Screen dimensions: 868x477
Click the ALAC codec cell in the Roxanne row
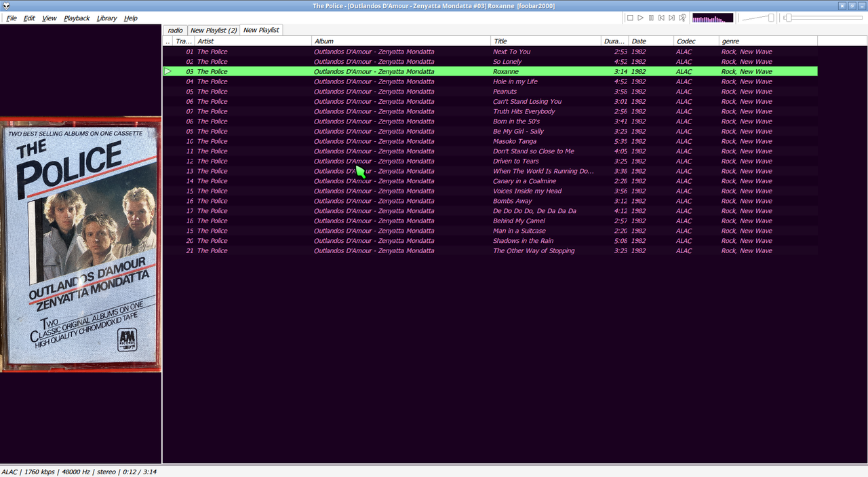(684, 71)
